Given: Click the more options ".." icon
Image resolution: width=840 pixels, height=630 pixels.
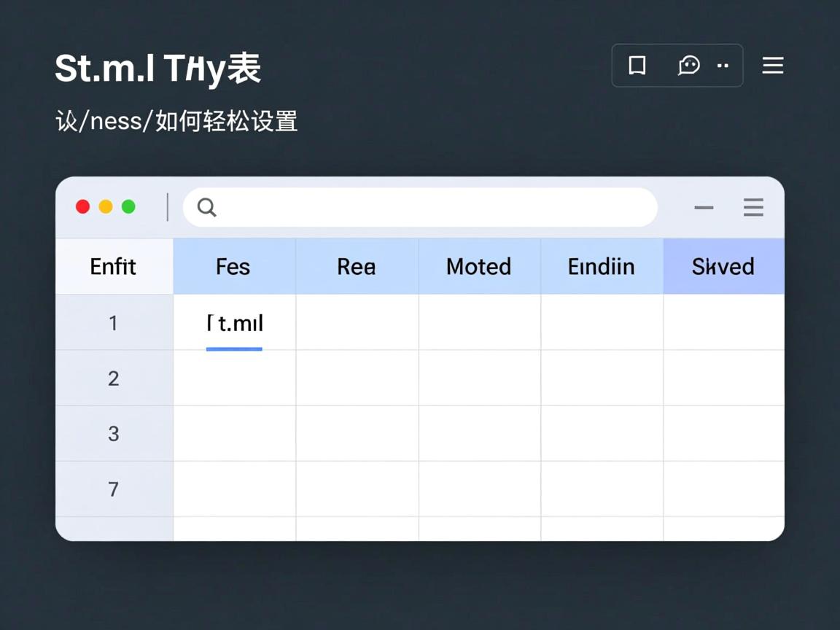Looking at the screenshot, I should click(723, 66).
